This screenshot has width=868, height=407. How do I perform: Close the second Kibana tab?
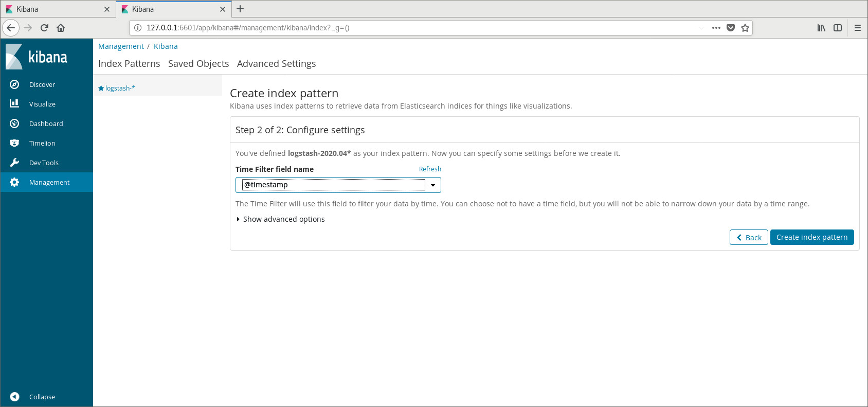coord(223,9)
